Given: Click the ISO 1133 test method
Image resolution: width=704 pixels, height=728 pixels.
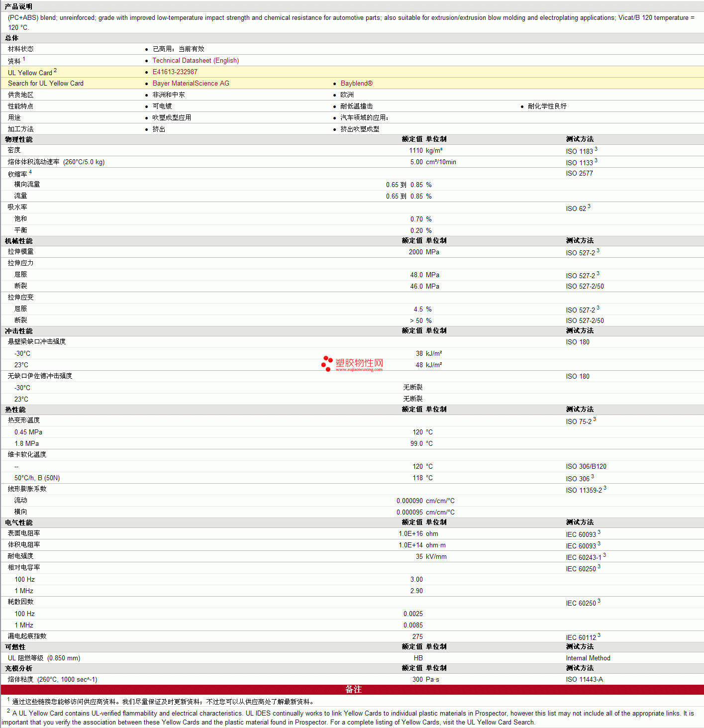Looking at the screenshot, I should point(579,162).
